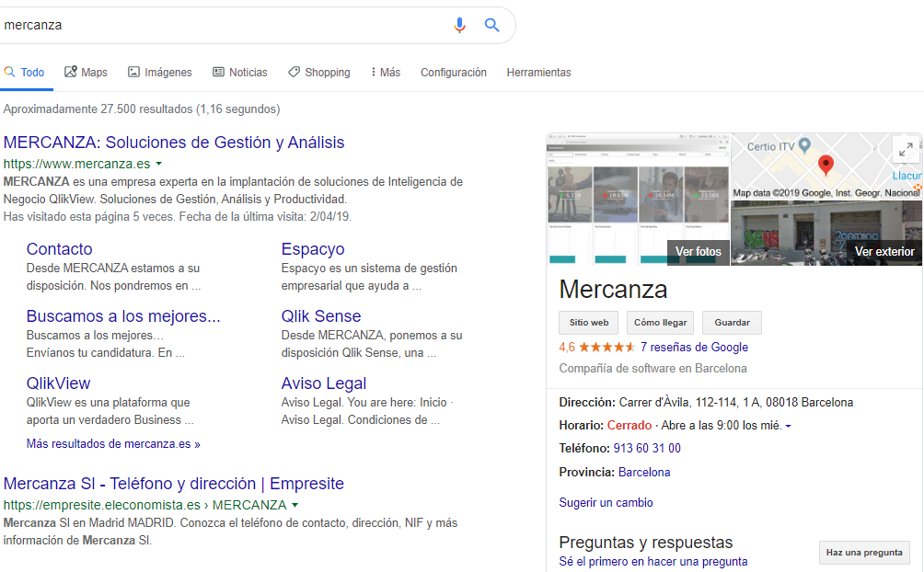Screen dimensions: 924x572
Task: Open MERCANZA: Soluciones de Gestión result
Action: pos(174,142)
